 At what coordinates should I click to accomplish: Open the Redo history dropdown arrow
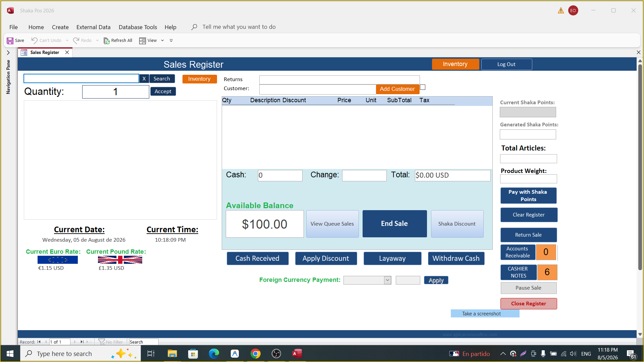coord(97,41)
